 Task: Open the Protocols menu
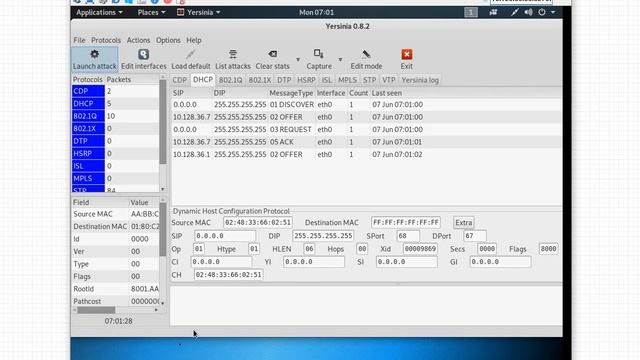(x=106, y=40)
